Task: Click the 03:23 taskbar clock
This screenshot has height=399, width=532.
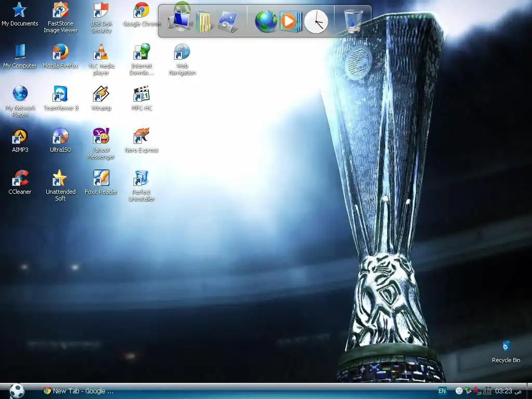Action: pos(508,391)
